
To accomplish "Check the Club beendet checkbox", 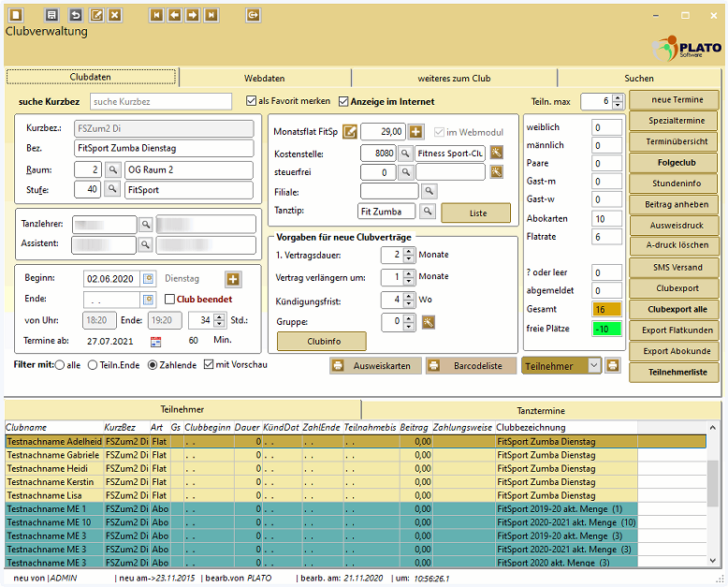I will [170, 299].
